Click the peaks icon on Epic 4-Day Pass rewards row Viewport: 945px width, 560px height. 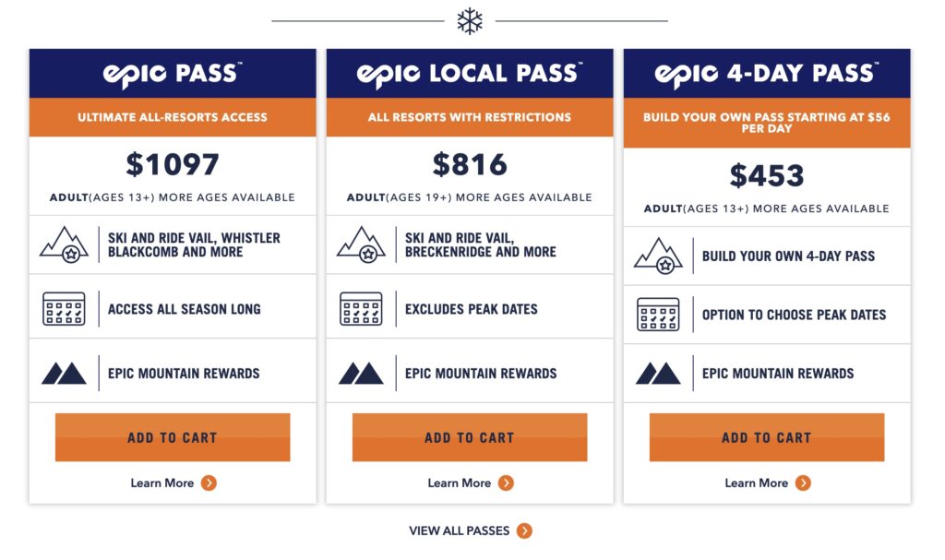657,374
